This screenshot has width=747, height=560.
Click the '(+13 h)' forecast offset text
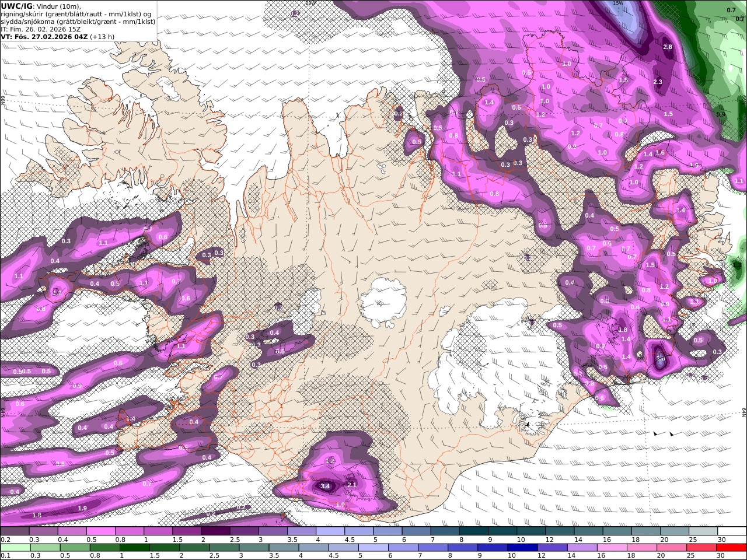pyautogui.click(x=102, y=36)
